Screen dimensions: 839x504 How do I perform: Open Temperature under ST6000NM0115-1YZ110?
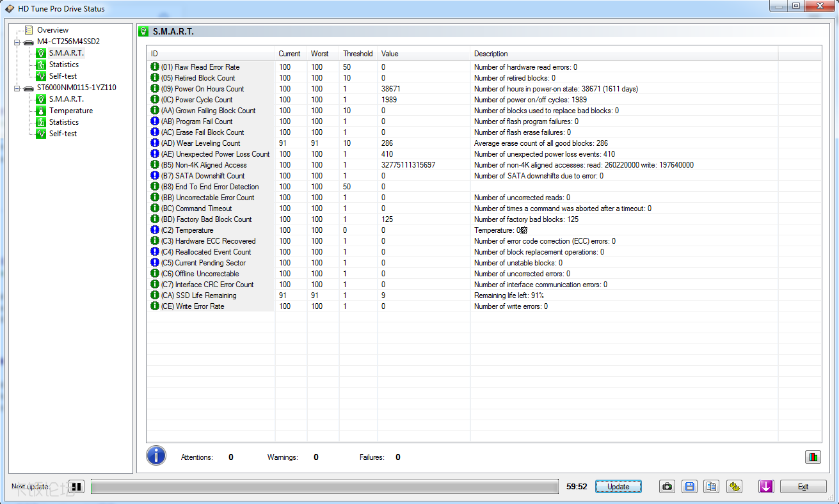click(x=71, y=111)
